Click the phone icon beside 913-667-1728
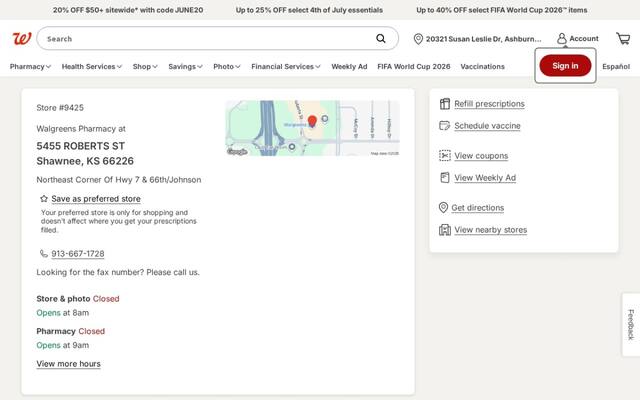Image resolution: width=640 pixels, height=400 pixels. coord(44,253)
